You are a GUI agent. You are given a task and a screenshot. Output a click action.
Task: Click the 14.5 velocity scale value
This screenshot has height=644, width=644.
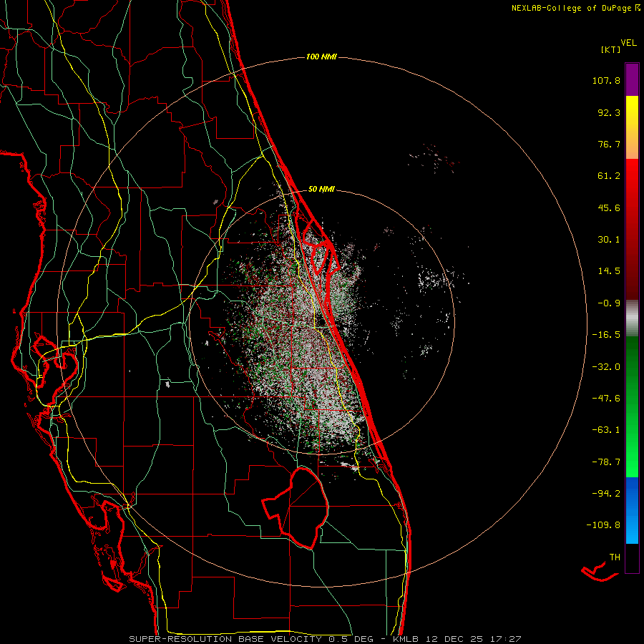point(609,271)
